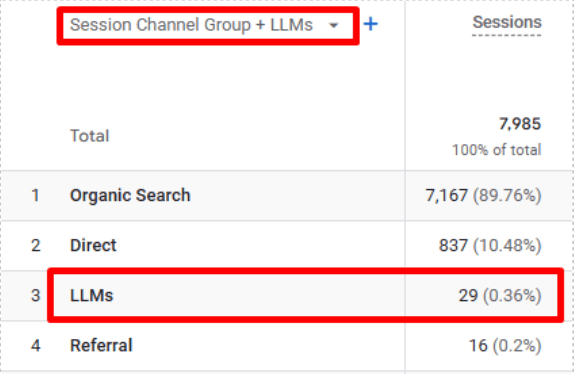This screenshot has height=374, width=574.
Task: Click the 100% of total text
Action: pyautogui.click(x=496, y=150)
